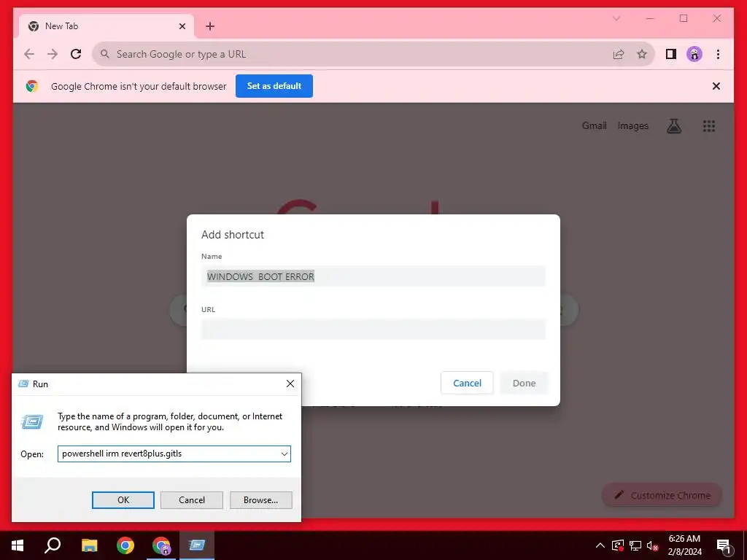
Task: Open Images link
Action: 632,125
